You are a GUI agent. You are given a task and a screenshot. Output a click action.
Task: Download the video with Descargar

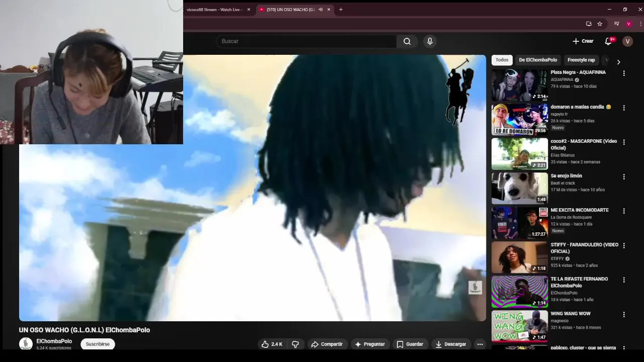[451, 344]
